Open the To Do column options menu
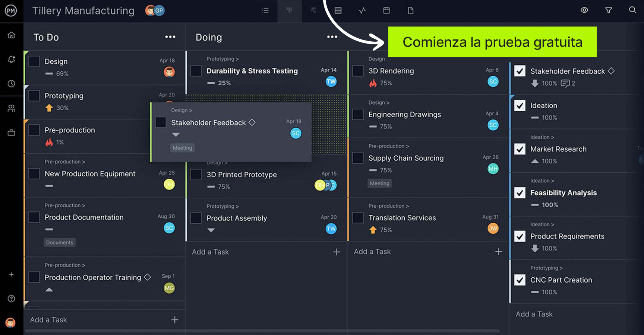The image size is (644, 335). [x=170, y=37]
